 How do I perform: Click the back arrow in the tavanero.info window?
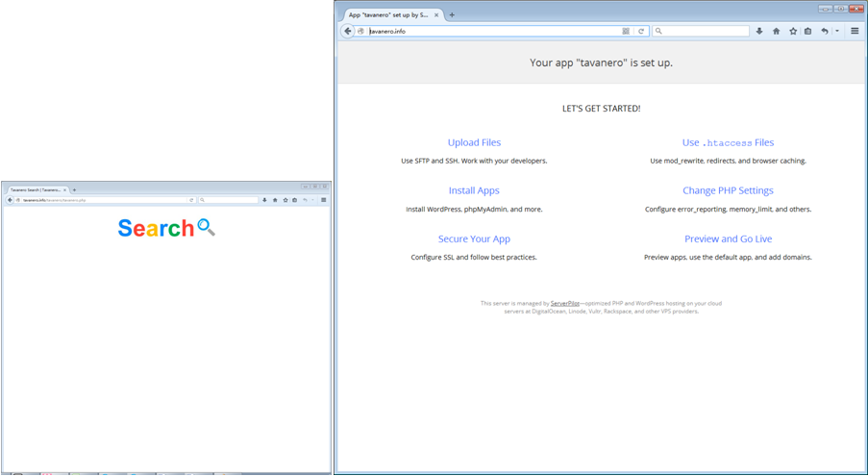tap(347, 31)
